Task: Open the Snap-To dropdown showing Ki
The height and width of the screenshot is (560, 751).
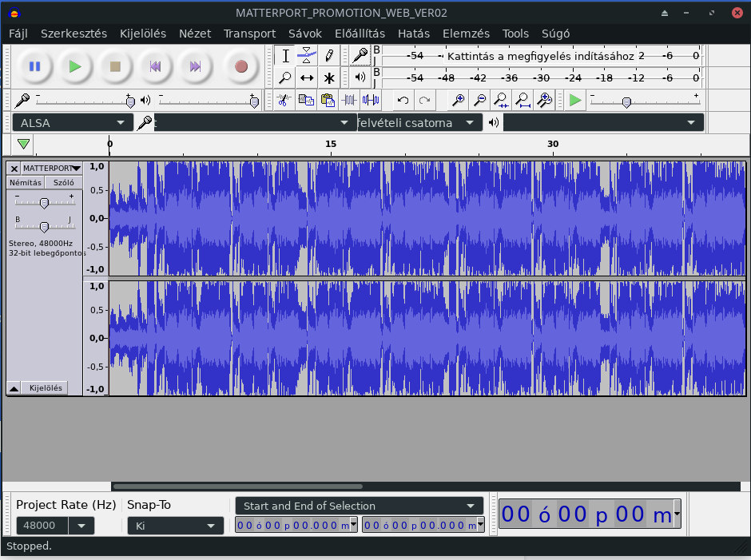Action: pos(175,526)
